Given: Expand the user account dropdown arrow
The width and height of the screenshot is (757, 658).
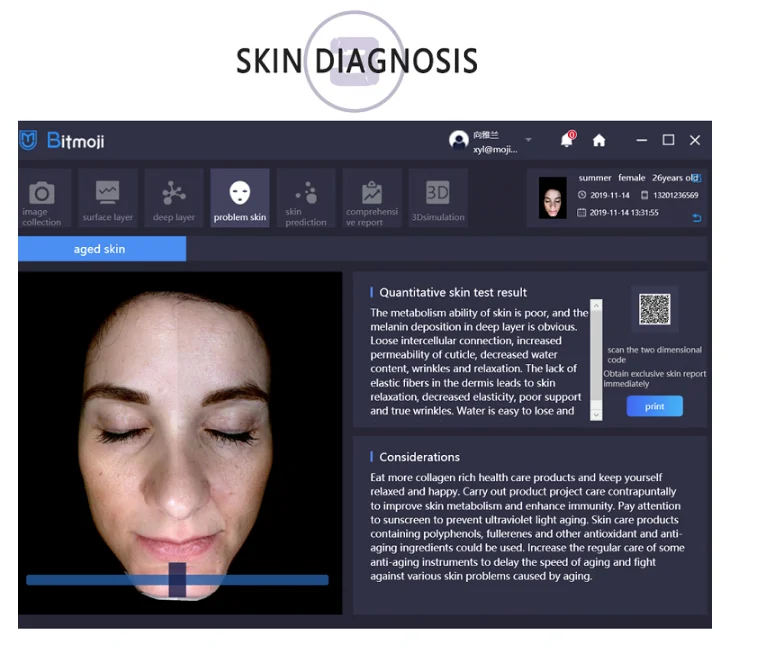Looking at the screenshot, I should click(x=528, y=140).
